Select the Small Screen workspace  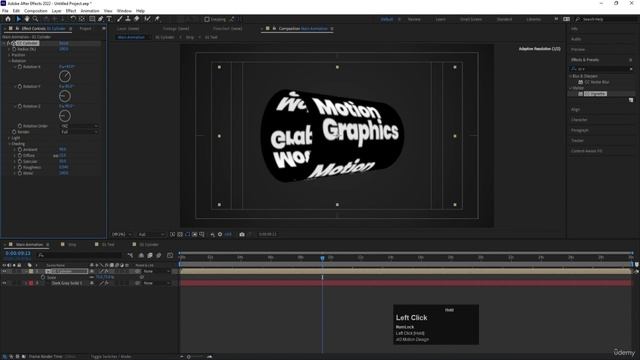click(x=471, y=19)
